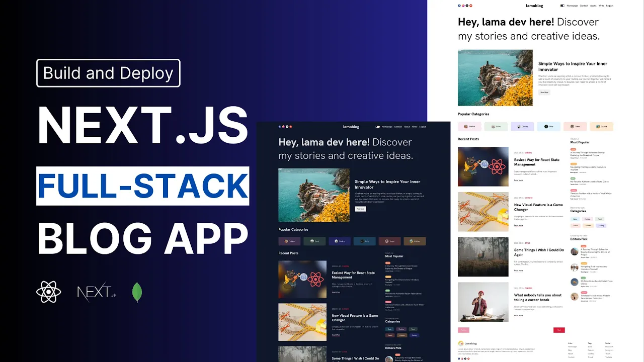Select the Culture category chip icon
This screenshot has width=644, height=362.
598,126
